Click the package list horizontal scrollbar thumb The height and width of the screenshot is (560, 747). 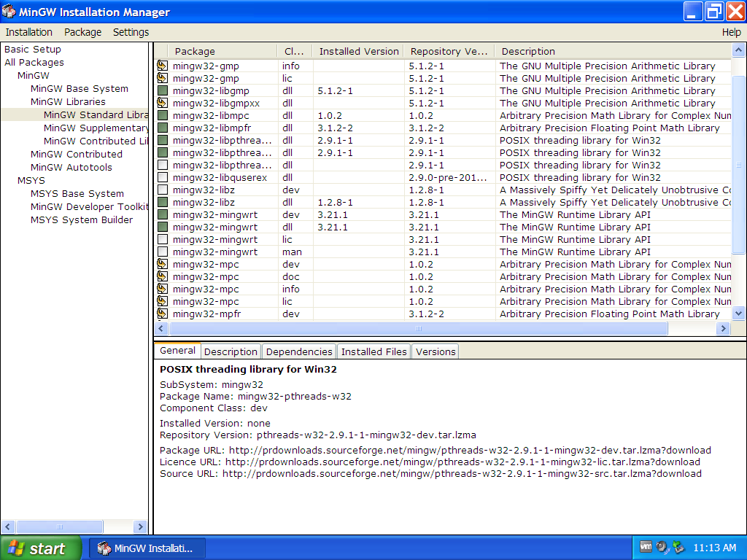419,328
